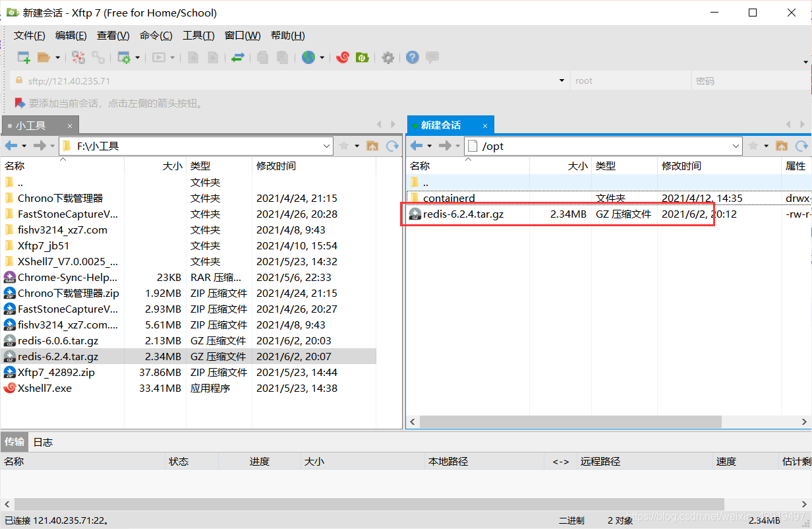
Task: Open the 窗口(W) menu
Action: pyautogui.click(x=243, y=36)
